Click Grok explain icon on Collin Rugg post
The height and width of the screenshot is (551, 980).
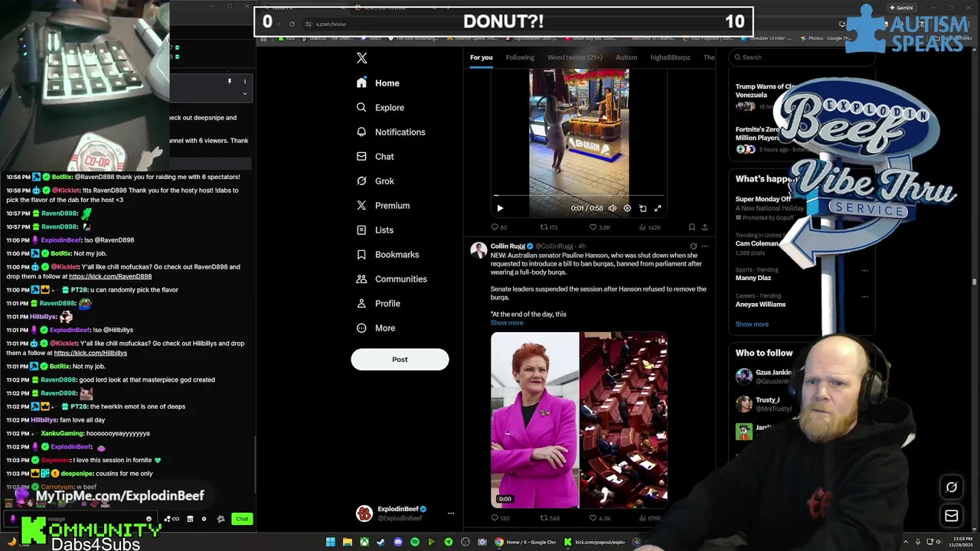693,246
